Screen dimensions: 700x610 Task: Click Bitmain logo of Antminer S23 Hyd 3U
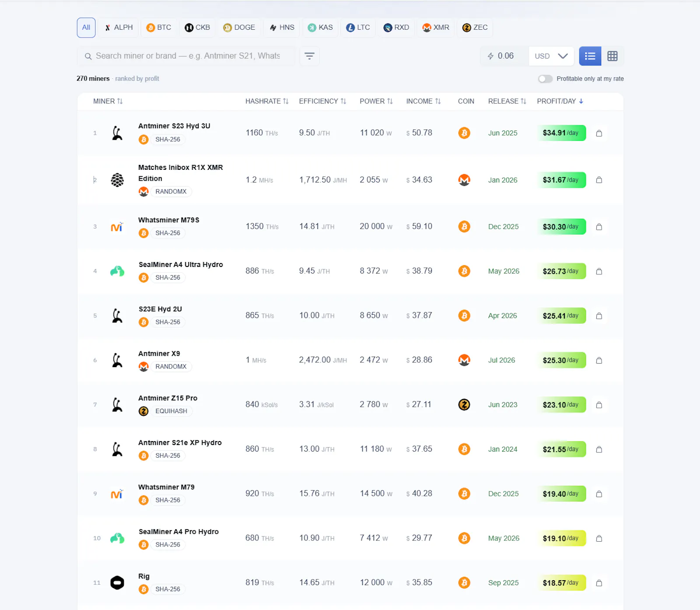pyautogui.click(x=117, y=133)
